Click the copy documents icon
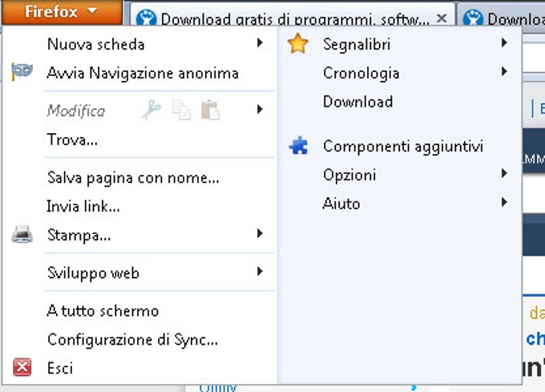 [x=181, y=110]
